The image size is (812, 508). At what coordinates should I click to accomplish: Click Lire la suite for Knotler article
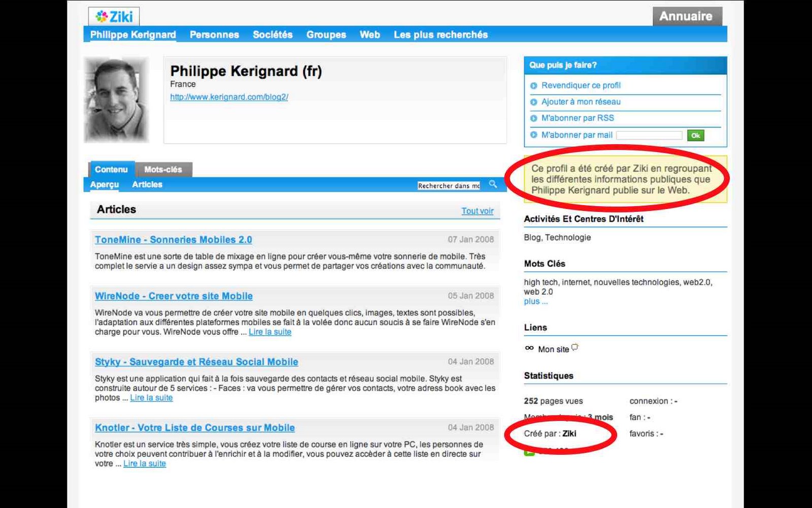tap(145, 463)
